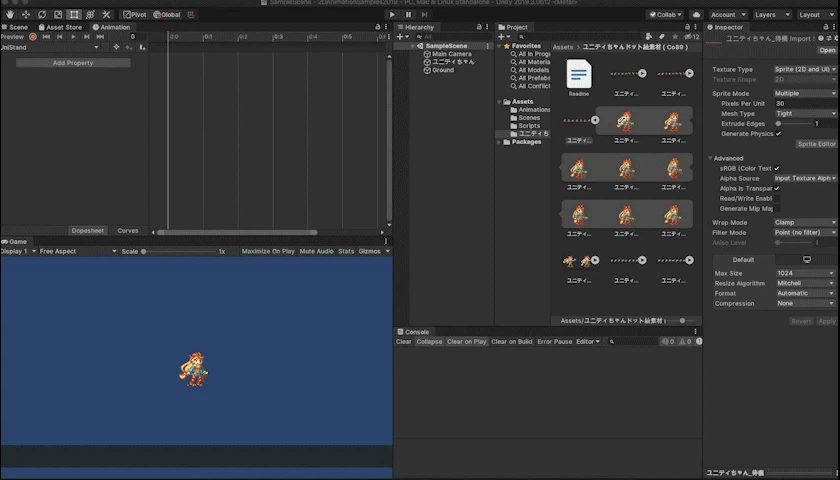
Task: Open the Layout dropdown
Action: pyautogui.click(x=816, y=14)
